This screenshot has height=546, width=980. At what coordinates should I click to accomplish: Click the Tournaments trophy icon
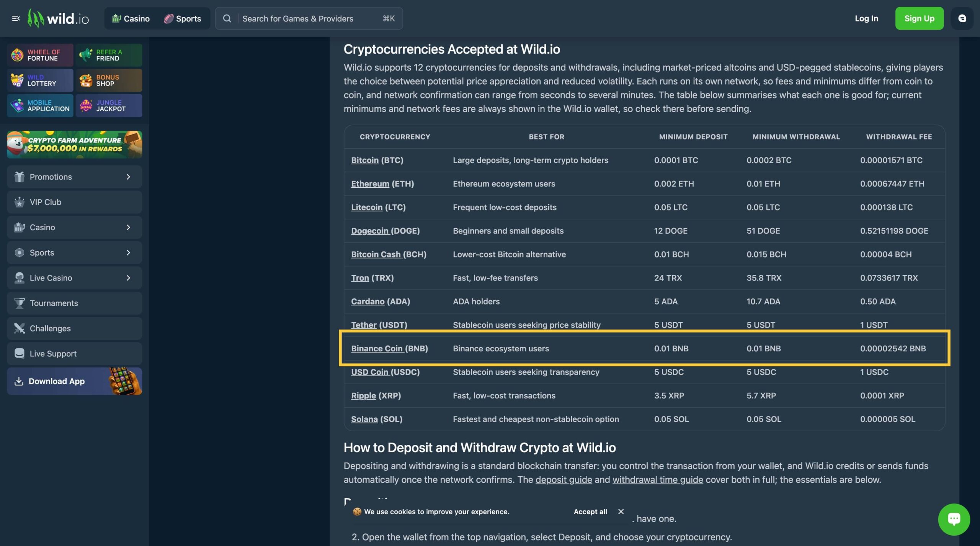click(x=19, y=303)
